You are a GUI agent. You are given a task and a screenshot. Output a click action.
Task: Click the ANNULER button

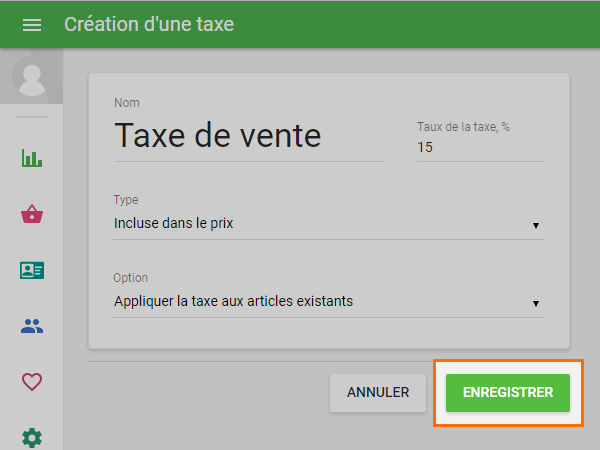[x=378, y=393]
